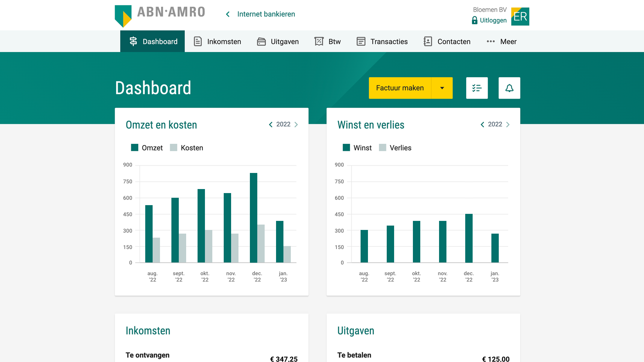
Task: Open the Factuur maken dropdown arrow
Action: click(x=442, y=88)
